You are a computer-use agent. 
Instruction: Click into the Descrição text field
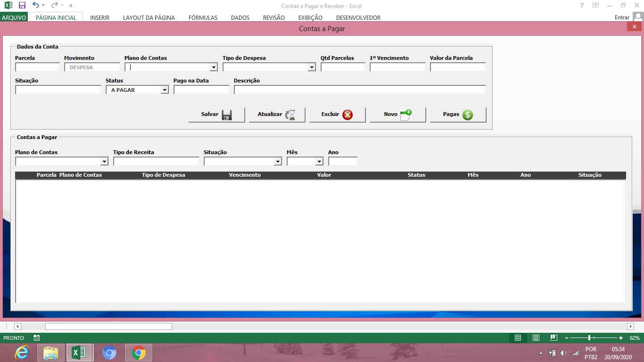click(x=359, y=90)
